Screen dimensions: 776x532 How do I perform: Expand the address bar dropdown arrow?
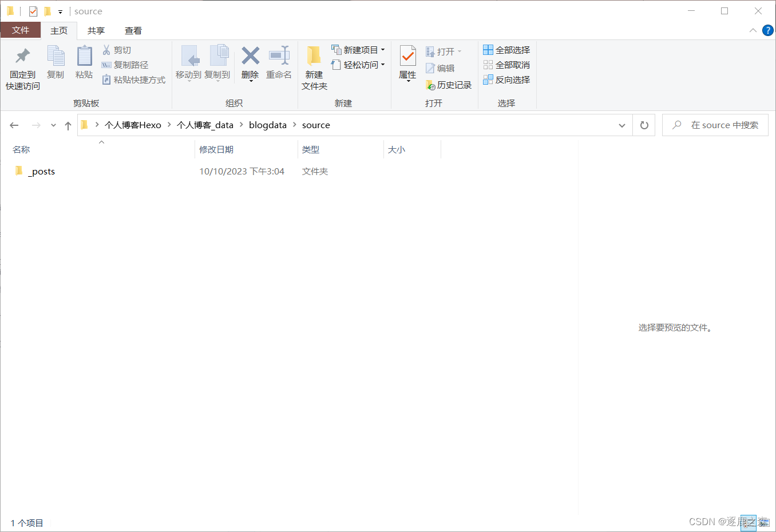622,125
